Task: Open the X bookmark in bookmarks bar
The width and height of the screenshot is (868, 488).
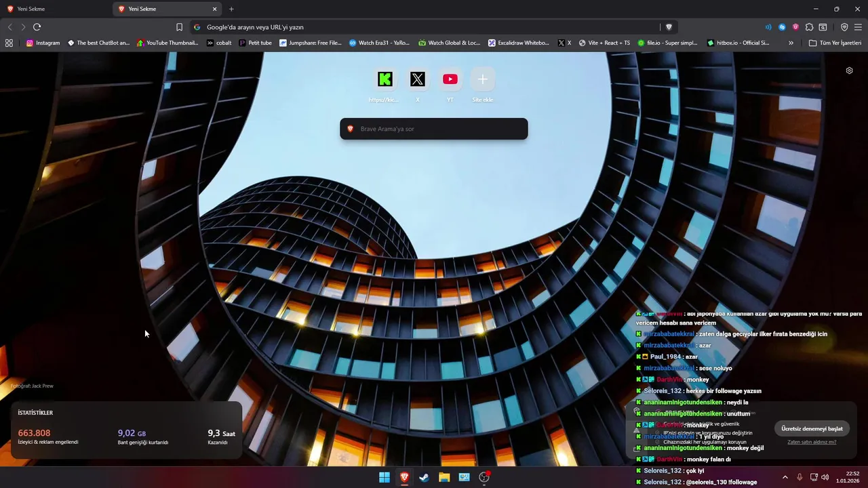Action: pos(564,43)
